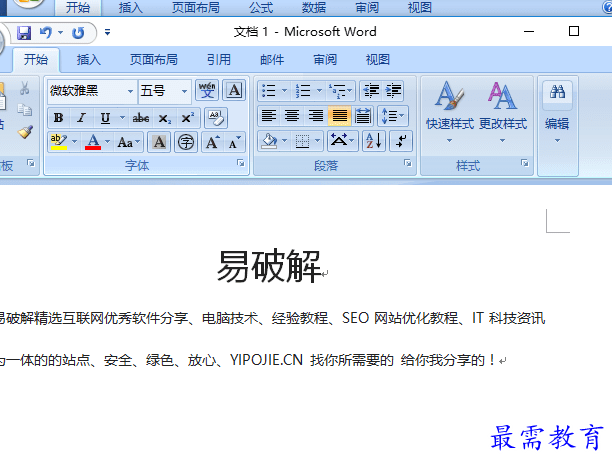Open underline style dropdown arrow
This screenshot has width=612, height=469.
point(122,118)
